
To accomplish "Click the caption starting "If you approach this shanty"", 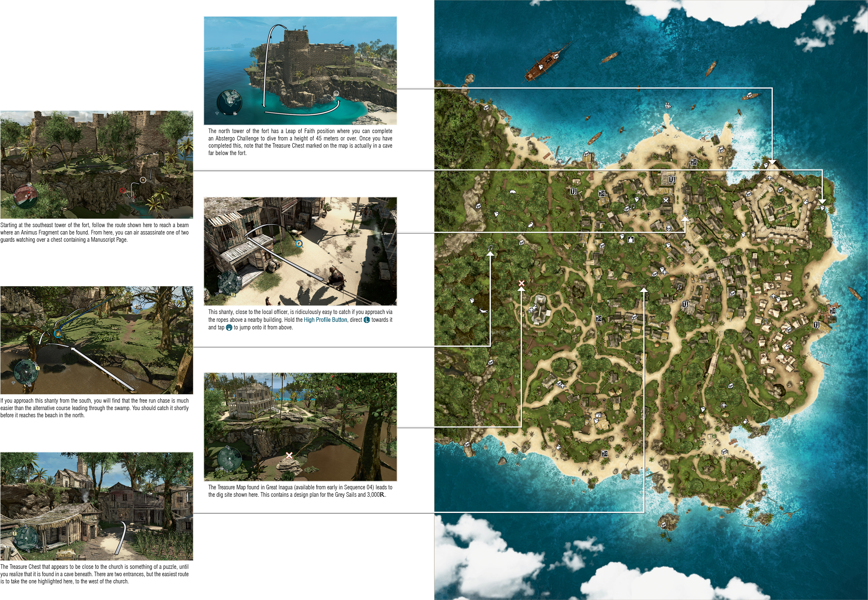I will pos(94,408).
